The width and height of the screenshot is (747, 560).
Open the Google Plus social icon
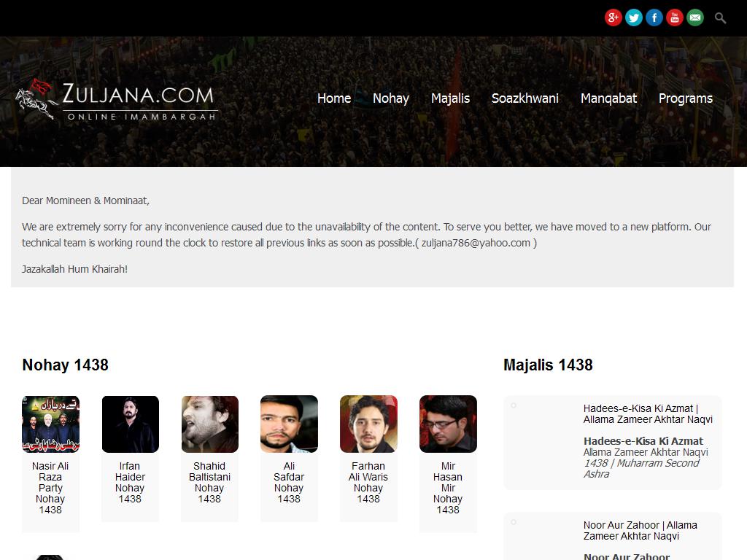click(x=613, y=17)
